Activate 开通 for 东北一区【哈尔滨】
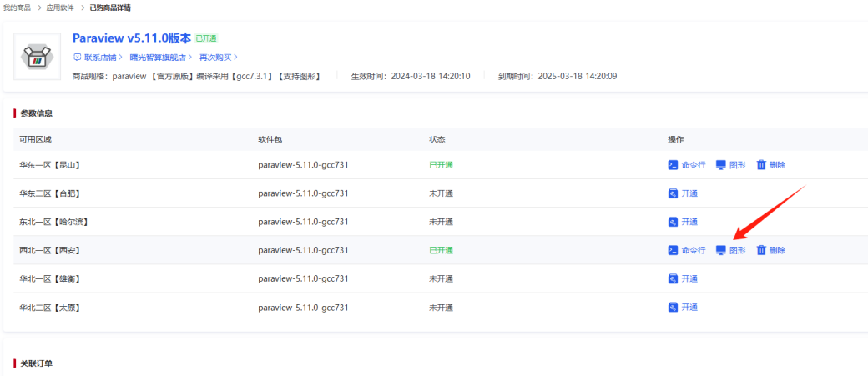The height and width of the screenshot is (376, 868). [683, 222]
